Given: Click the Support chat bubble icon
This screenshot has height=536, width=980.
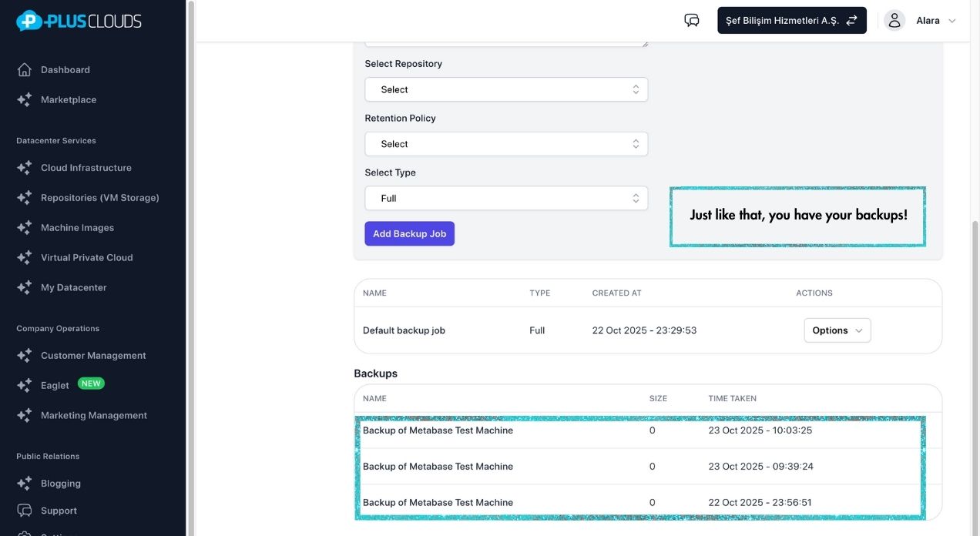Looking at the screenshot, I should pos(25,511).
